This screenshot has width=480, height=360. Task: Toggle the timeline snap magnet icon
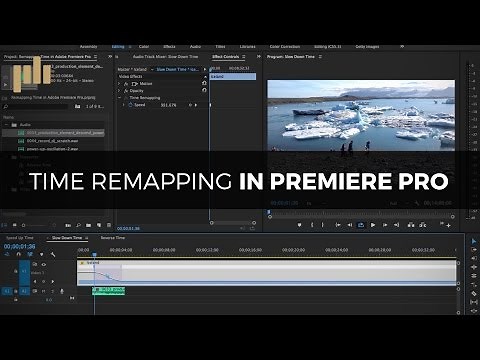pyautogui.click(x=19, y=254)
